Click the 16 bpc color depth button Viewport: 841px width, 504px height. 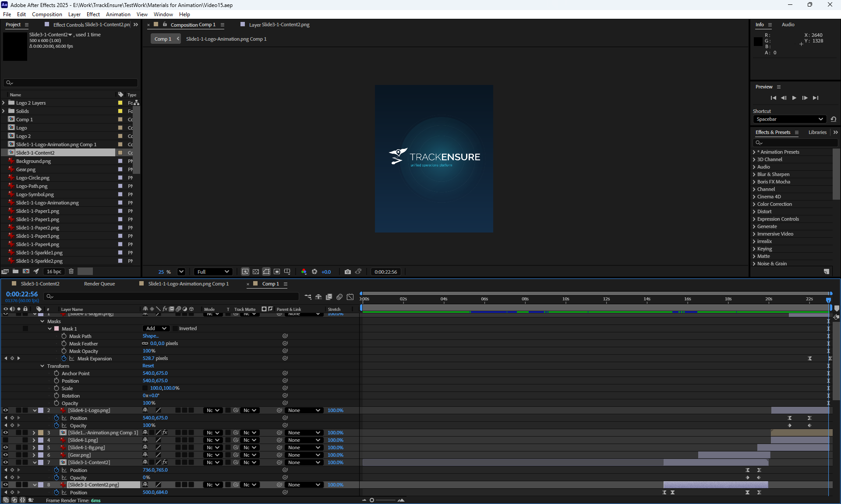(x=54, y=271)
